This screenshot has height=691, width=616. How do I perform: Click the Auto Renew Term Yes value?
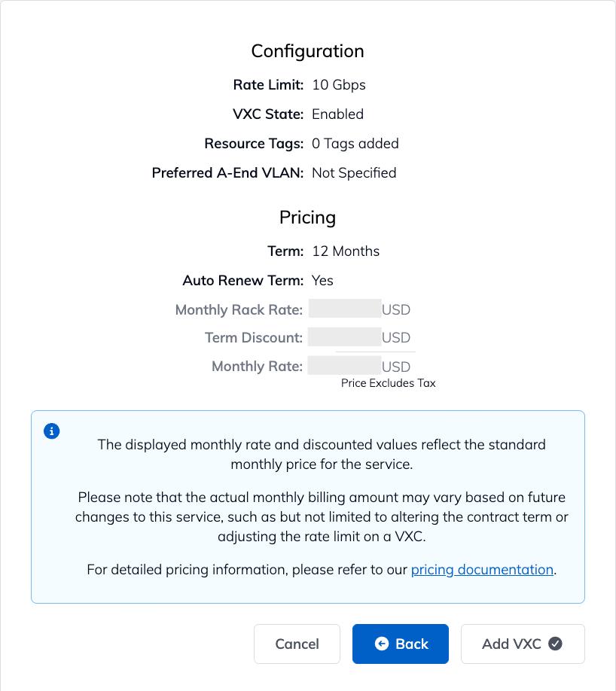pos(322,280)
